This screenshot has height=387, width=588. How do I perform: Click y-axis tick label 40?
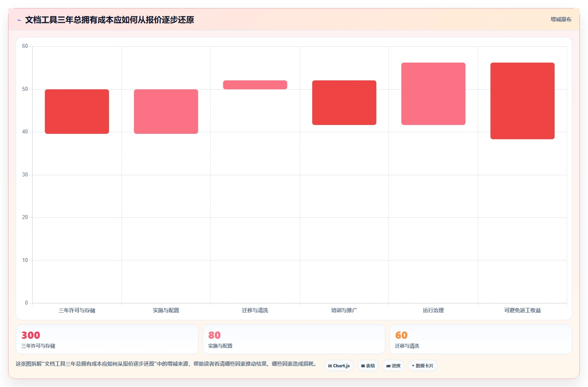tap(25, 132)
